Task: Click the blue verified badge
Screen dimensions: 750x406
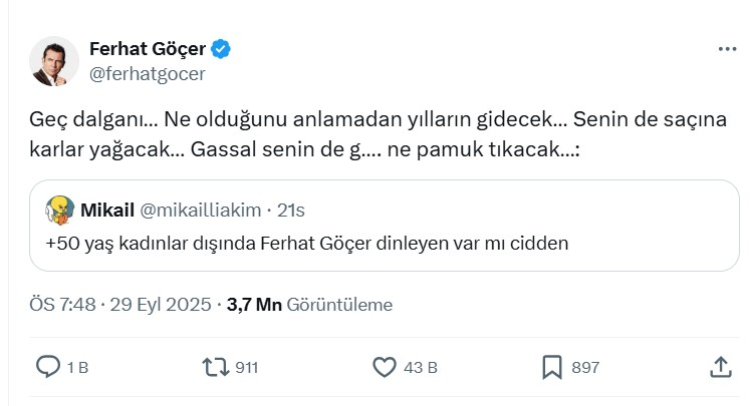Action: click(222, 49)
